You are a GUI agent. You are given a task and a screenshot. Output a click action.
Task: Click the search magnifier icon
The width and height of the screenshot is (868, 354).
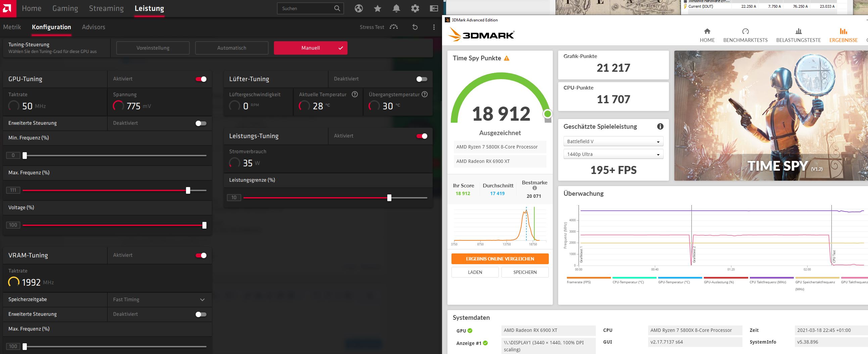(337, 8)
